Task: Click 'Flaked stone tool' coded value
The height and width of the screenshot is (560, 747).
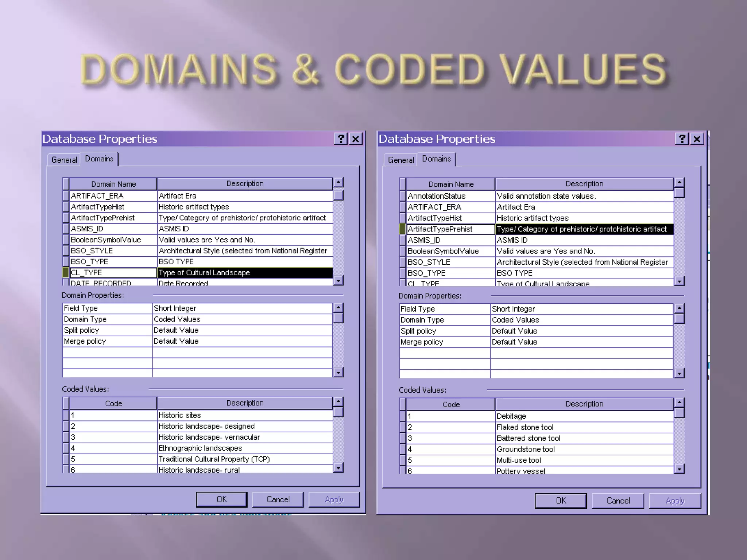Action: [x=584, y=427]
